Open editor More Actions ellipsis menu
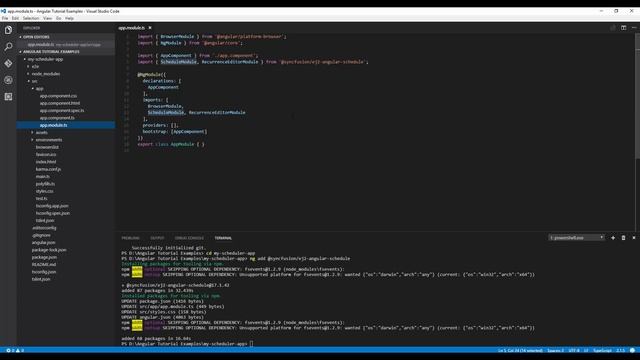The height and width of the screenshot is (360, 640). [634, 28]
